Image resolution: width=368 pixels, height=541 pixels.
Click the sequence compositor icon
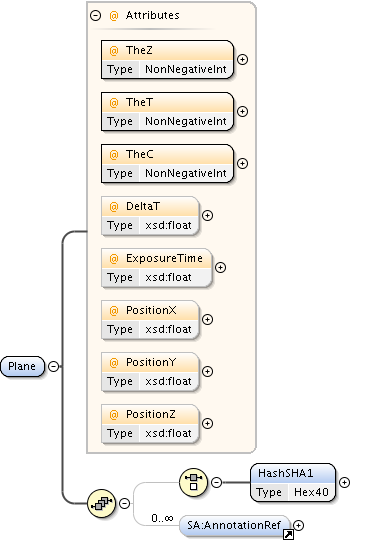(x=101, y=503)
